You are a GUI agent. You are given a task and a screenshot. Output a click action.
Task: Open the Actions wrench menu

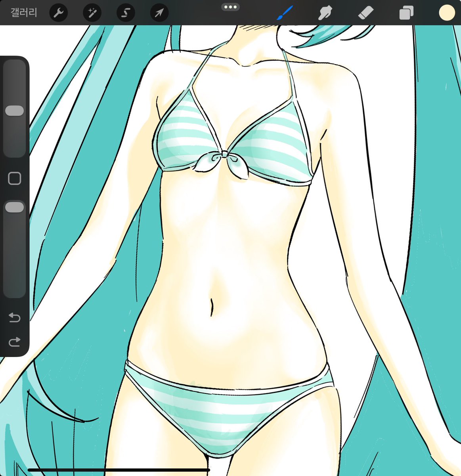point(58,13)
